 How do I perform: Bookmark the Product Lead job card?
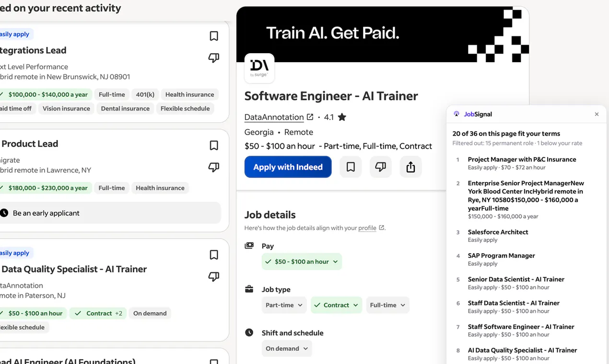[x=214, y=145]
